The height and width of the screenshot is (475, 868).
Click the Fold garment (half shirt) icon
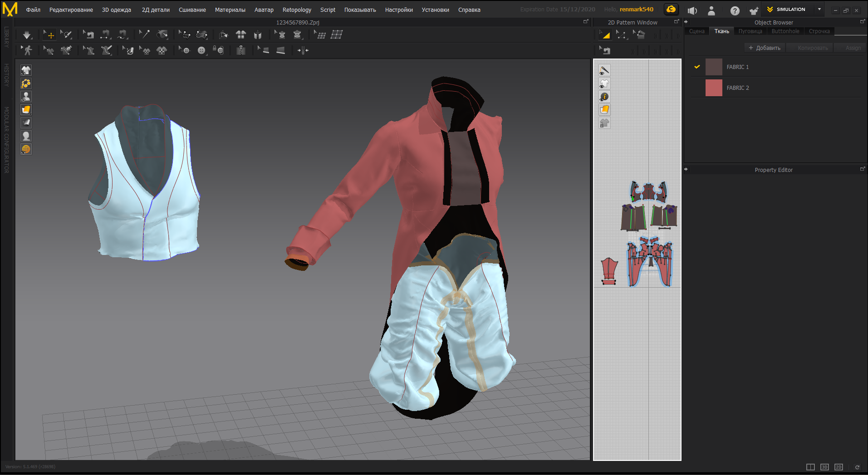coord(258,35)
